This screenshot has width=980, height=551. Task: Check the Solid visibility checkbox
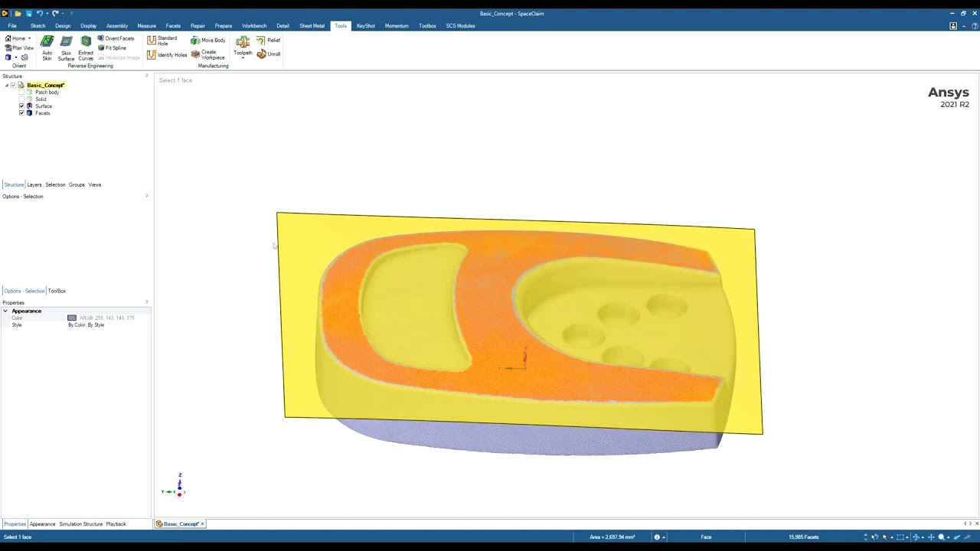point(21,99)
